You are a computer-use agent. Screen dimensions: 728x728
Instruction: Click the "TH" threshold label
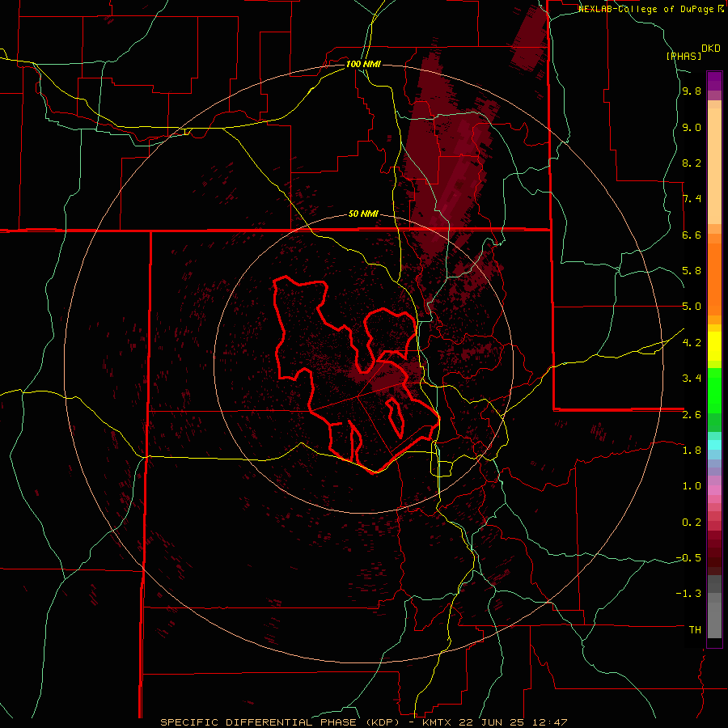click(695, 630)
